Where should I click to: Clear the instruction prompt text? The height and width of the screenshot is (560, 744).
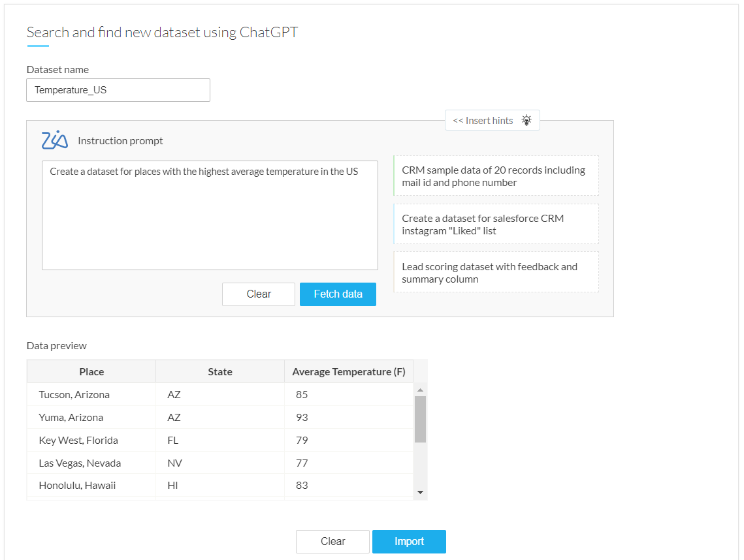tap(259, 294)
